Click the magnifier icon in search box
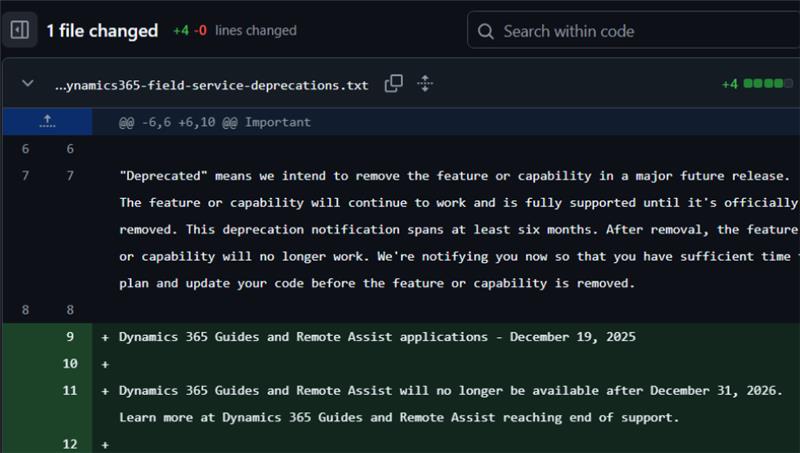 485,31
